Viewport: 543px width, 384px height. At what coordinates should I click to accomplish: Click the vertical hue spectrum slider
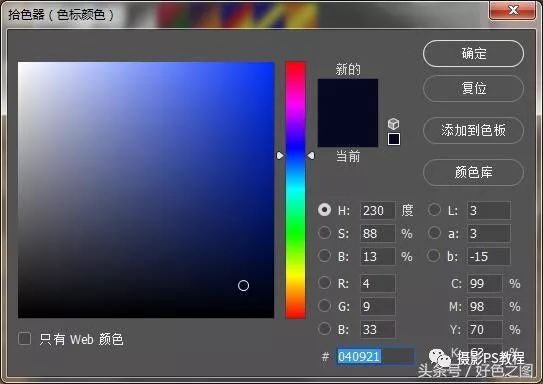coord(295,190)
